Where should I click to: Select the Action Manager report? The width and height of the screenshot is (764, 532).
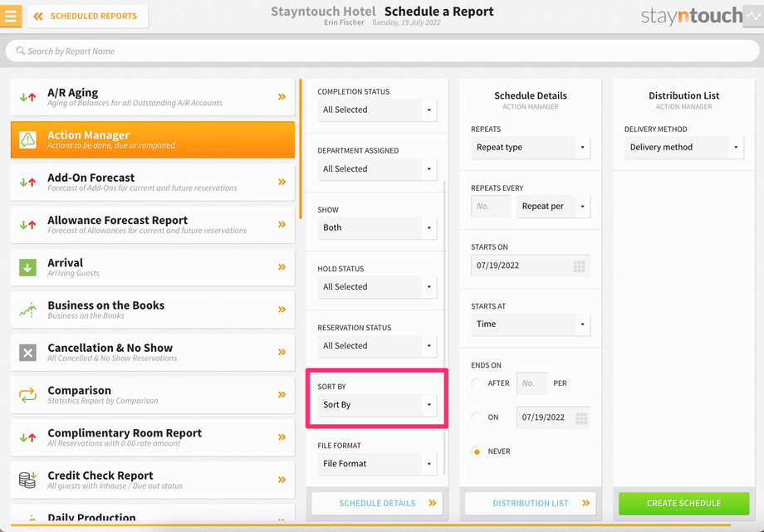coord(153,139)
